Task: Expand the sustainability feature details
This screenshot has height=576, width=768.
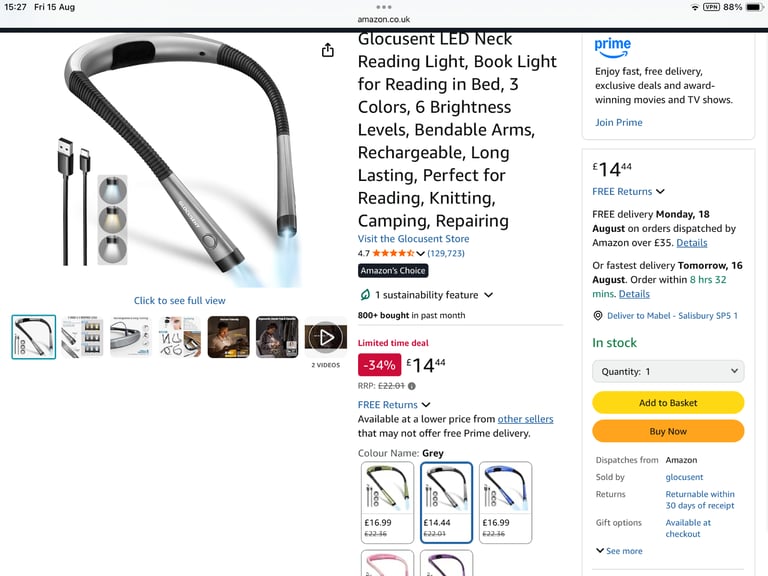Action: (488, 295)
